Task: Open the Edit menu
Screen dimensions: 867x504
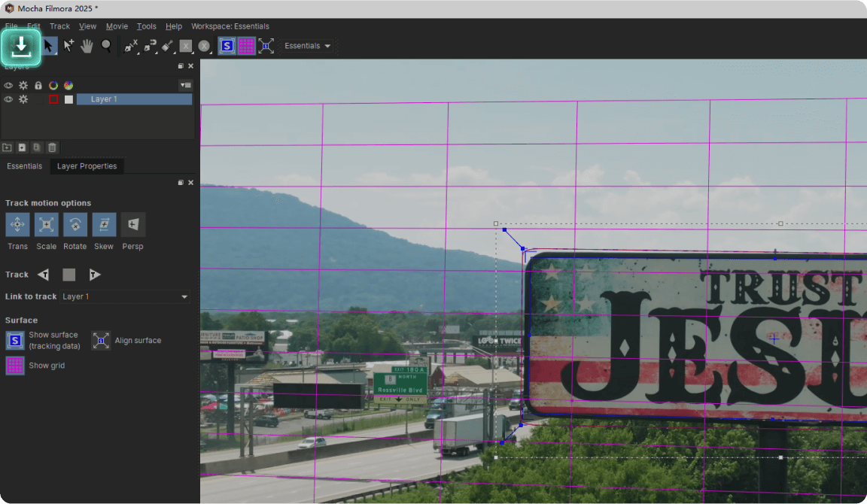Action: click(x=34, y=26)
